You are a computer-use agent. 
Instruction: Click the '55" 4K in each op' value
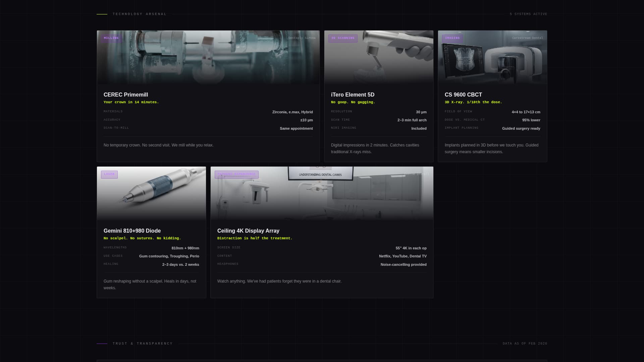(x=411, y=248)
